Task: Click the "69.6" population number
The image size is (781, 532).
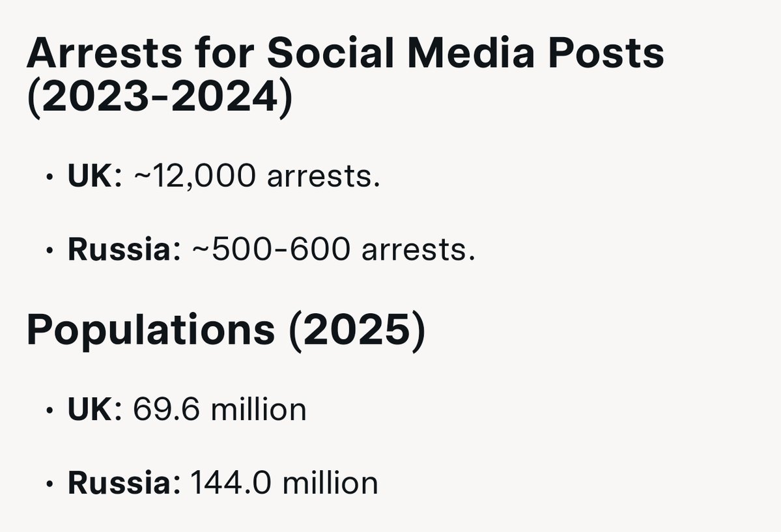Action: [x=166, y=410]
